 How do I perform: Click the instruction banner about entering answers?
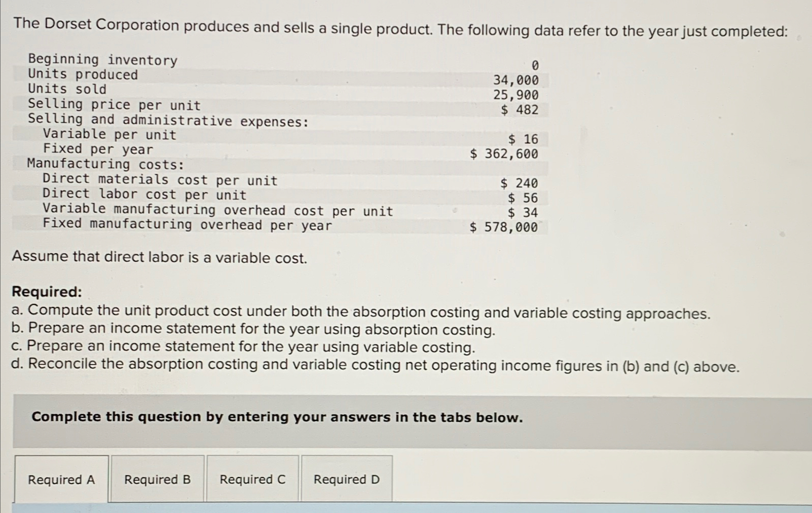click(276, 417)
